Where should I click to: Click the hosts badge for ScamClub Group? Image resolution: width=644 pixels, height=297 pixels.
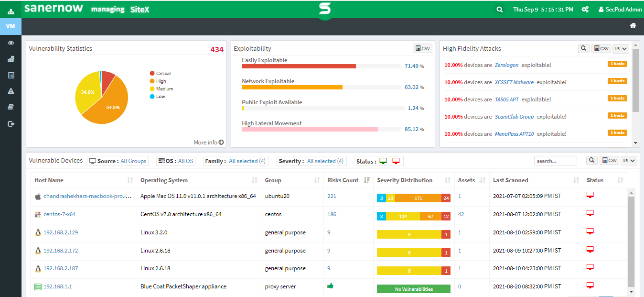coord(617,115)
